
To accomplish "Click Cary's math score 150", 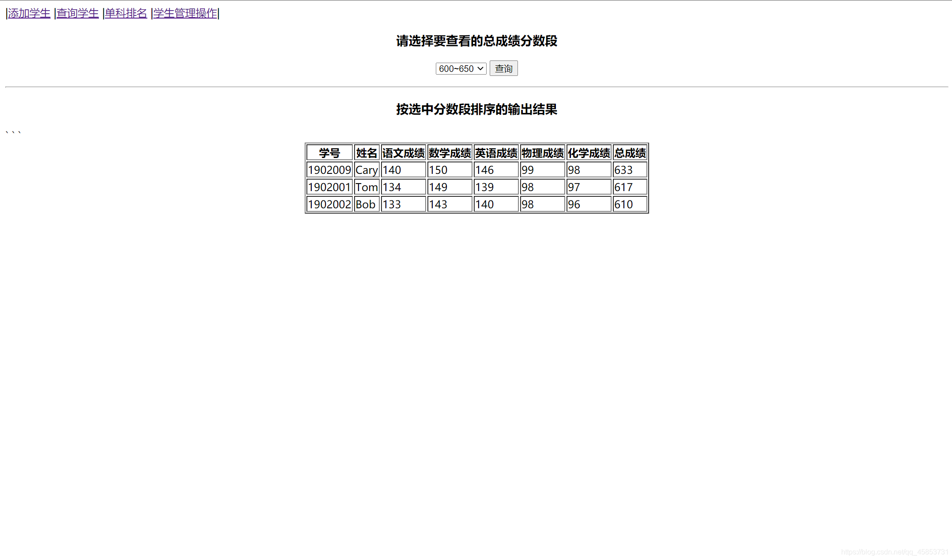I will [450, 170].
